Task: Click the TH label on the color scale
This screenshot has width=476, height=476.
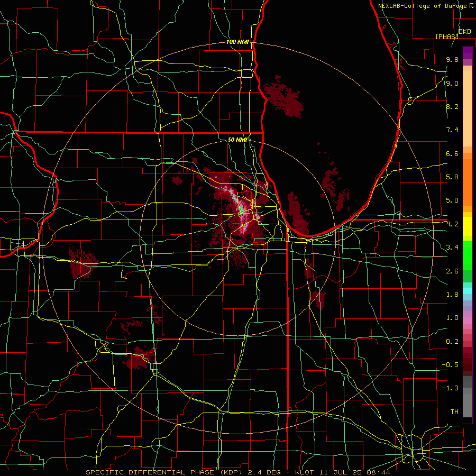Action: pos(454,411)
